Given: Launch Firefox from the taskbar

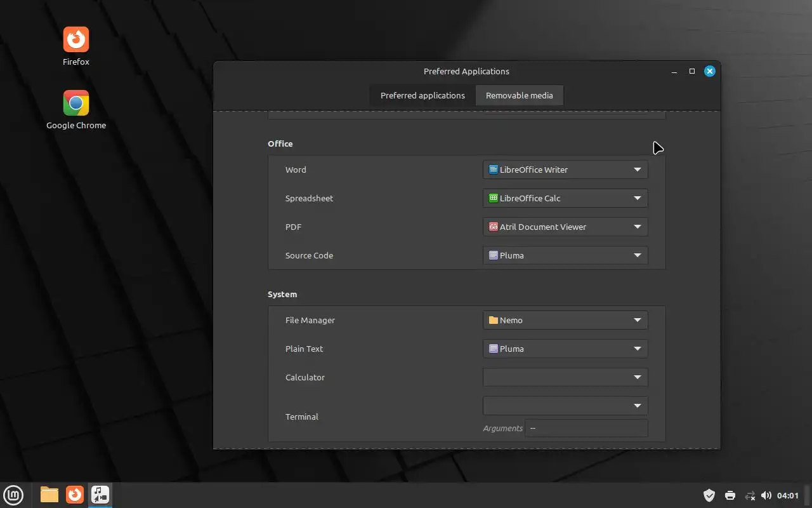Looking at the screenshot, I should click(x=75, y=494).
